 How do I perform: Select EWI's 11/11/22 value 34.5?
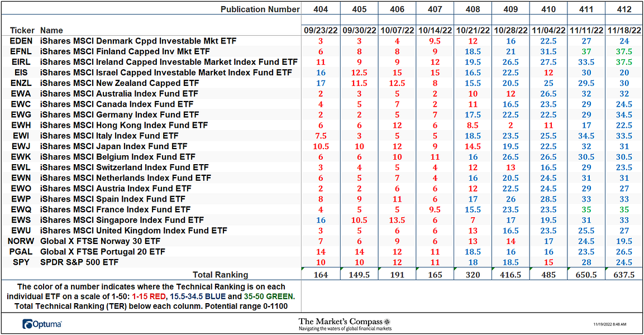pos(586,136)
